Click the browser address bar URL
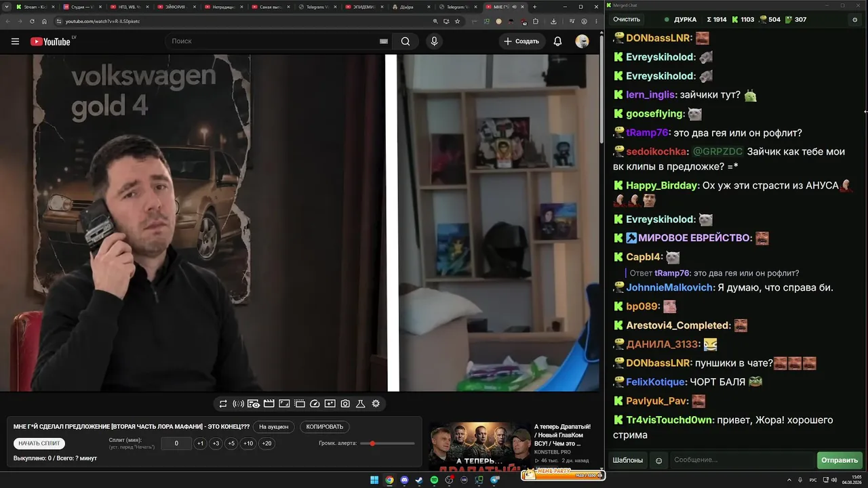This screenshot has height=488, width=868. (x=103, y=21)
